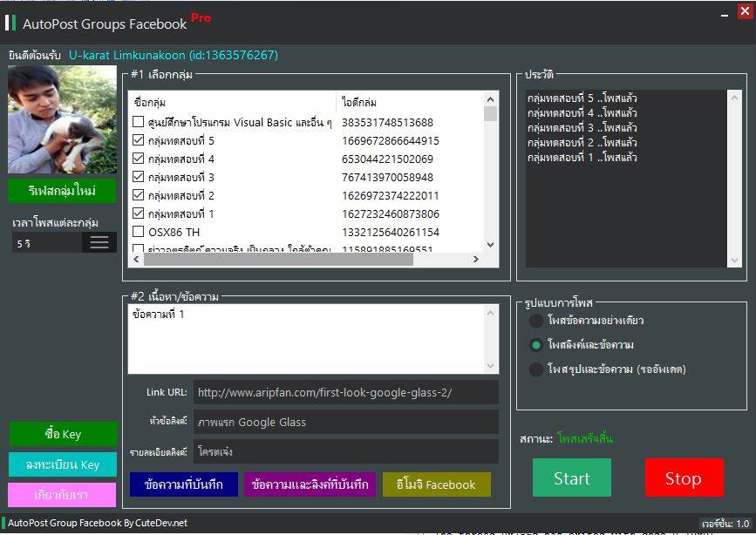Click group ID 1669672866644915
Image resolution: width=756 pixels, height=535 pixels.
coord(391,141)
